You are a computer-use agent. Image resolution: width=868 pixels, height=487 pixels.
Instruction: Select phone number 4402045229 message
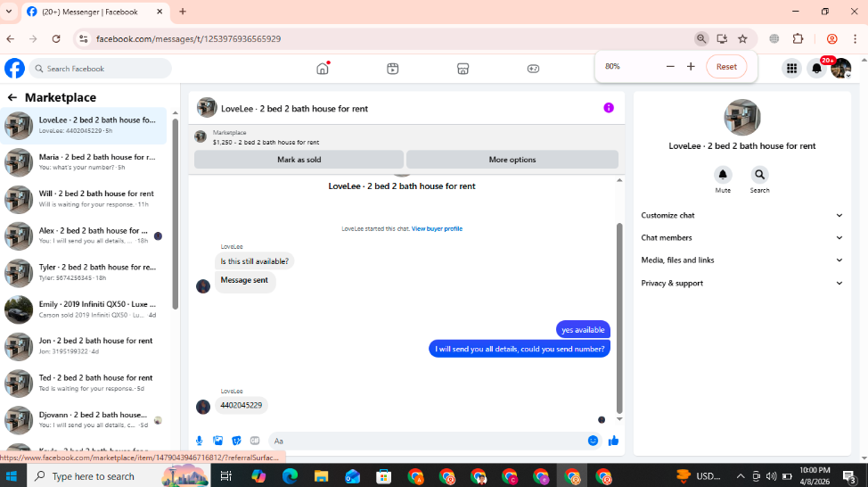click(x=242, y=406)
